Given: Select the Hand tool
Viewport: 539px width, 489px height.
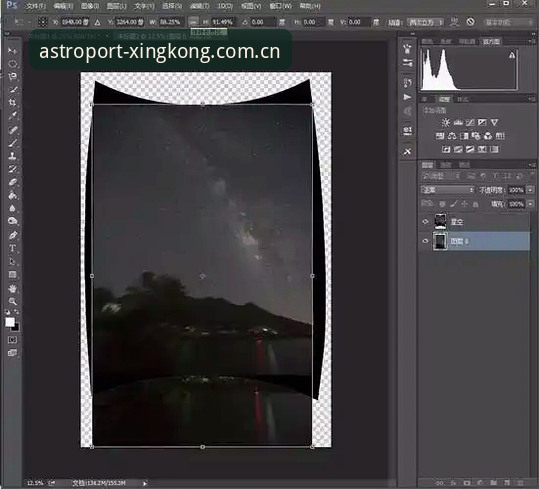Looking at the screenshot, I should point(13,288).
